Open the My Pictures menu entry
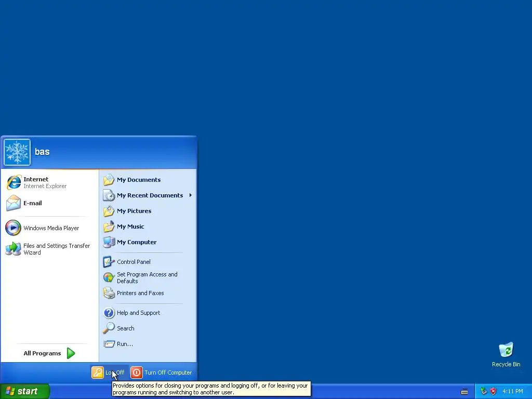 (x=148, y=211)
